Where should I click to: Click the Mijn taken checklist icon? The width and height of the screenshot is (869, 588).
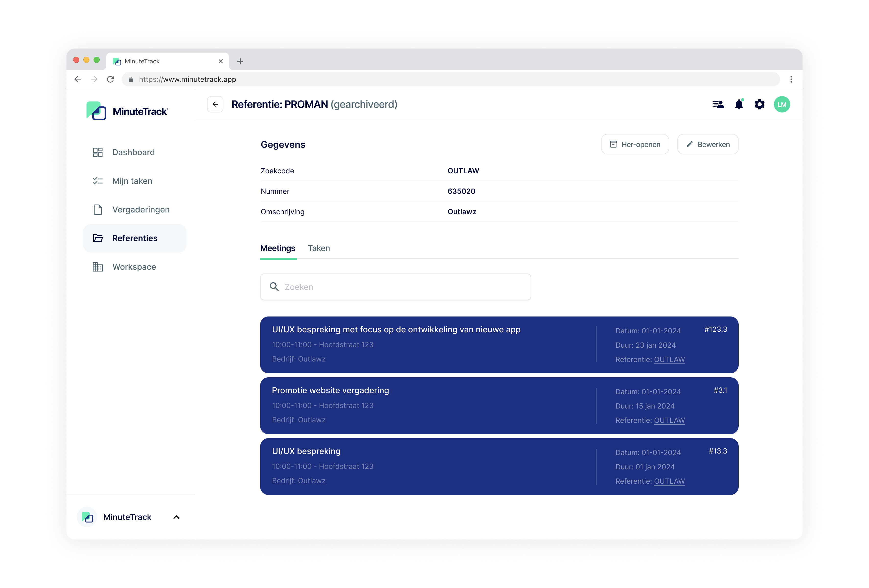(x=98, y=181)
